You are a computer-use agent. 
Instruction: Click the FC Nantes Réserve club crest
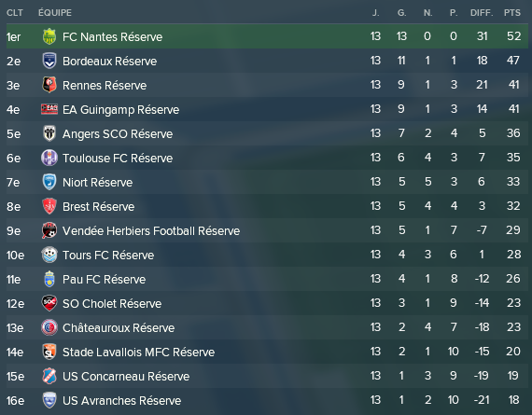click(49, 36)
